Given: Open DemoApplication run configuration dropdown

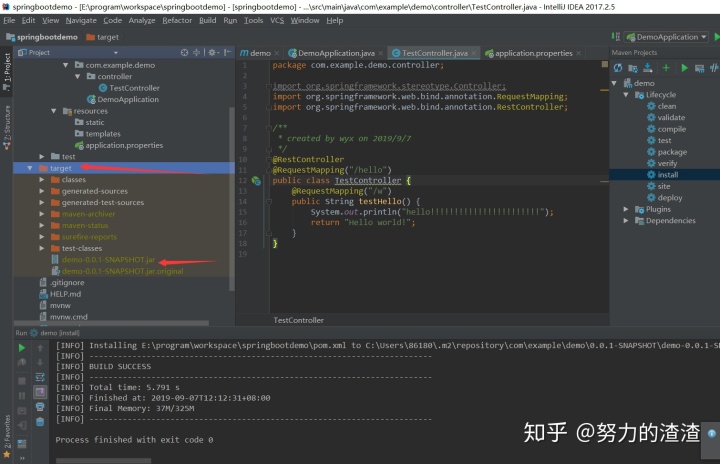Looking at the screenshot, I should pos(667,37).
